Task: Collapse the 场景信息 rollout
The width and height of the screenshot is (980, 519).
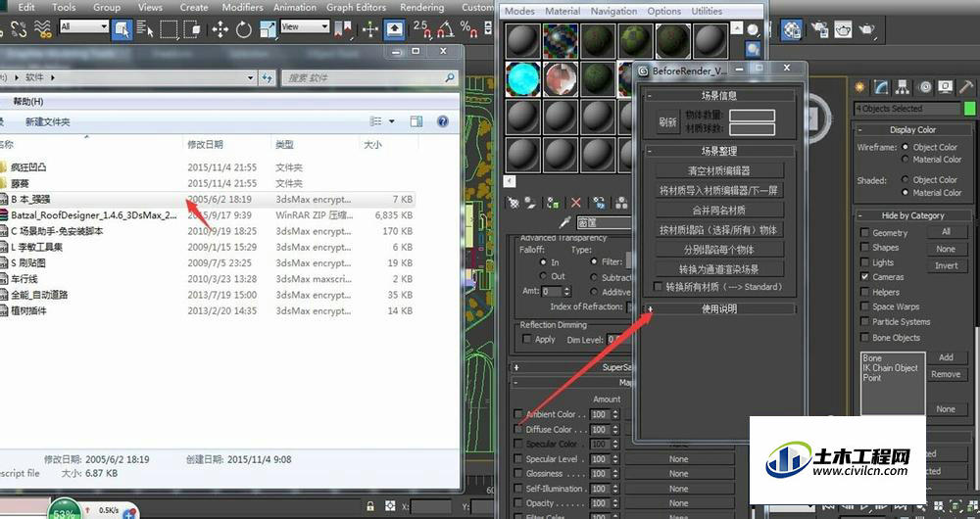Action: (720, 96)
